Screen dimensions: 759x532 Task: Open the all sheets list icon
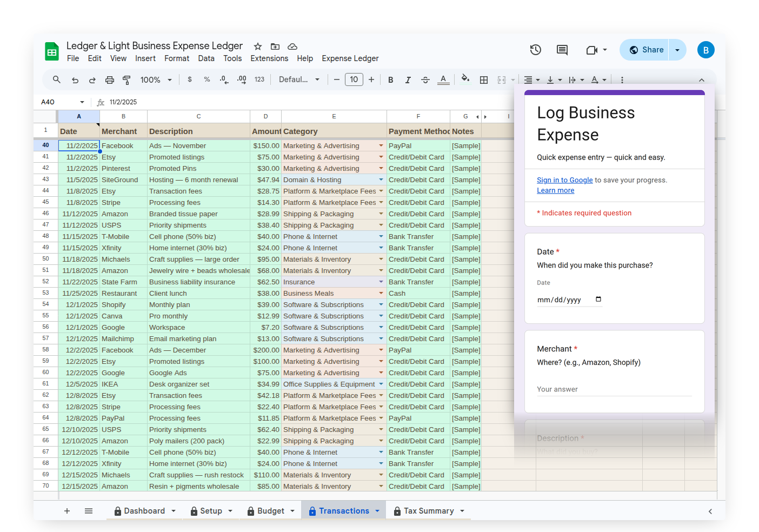[89, 511]
